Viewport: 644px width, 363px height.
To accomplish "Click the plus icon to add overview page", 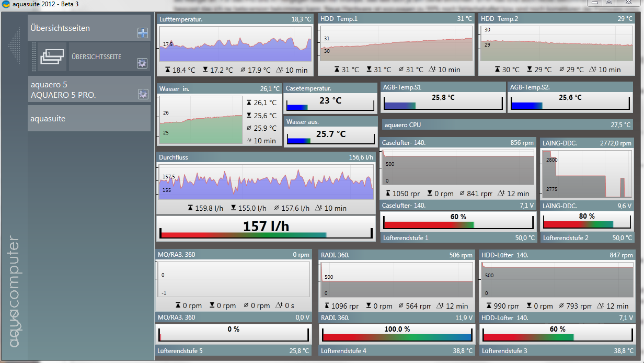I will coord(142,33).
